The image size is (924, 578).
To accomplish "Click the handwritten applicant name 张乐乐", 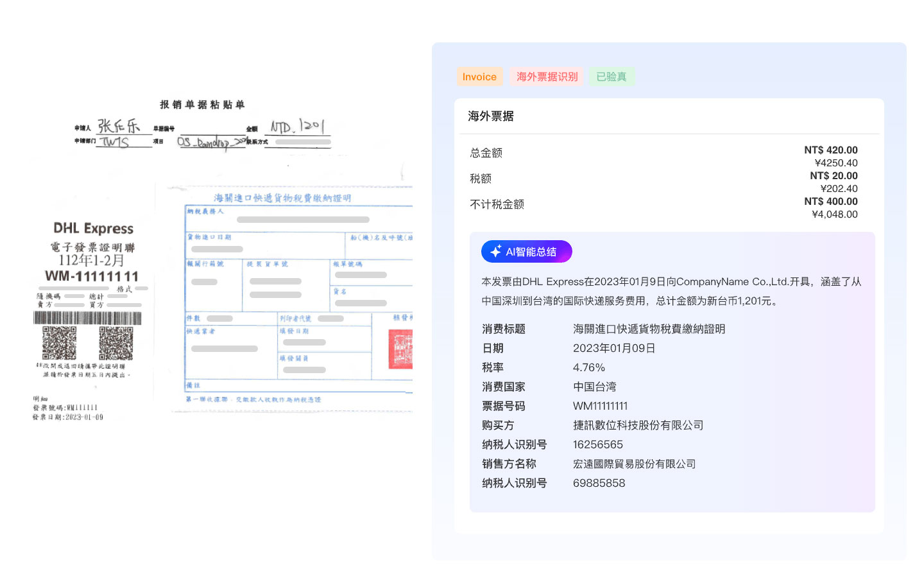I will (x=119, y=125).
